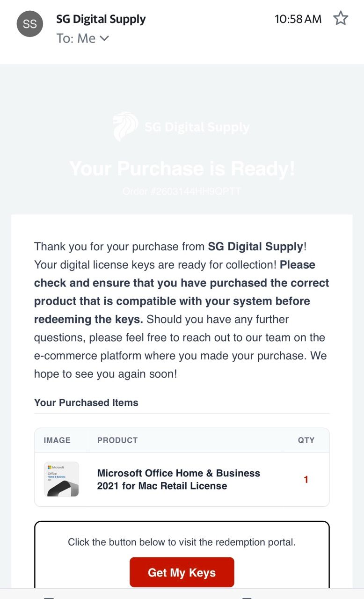Screen dimensions: 364x599
Task: Click the IMAGE column header
Action: (57, 440)
